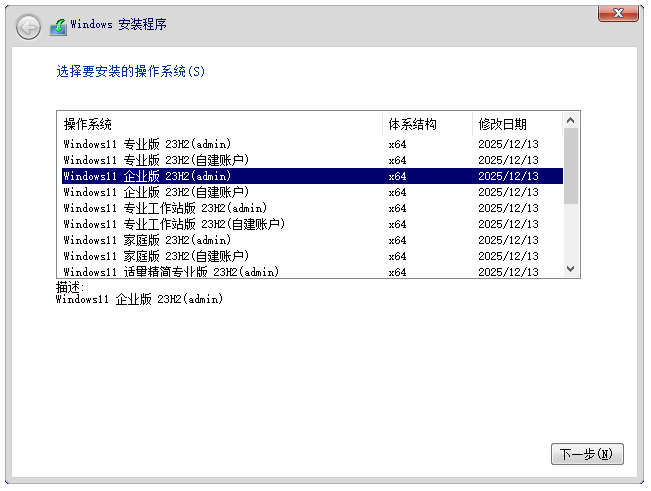Select Windows11 企业版 23H2(admin) row
The height and width of the screenshot is (491, 651).
(312, 176)
